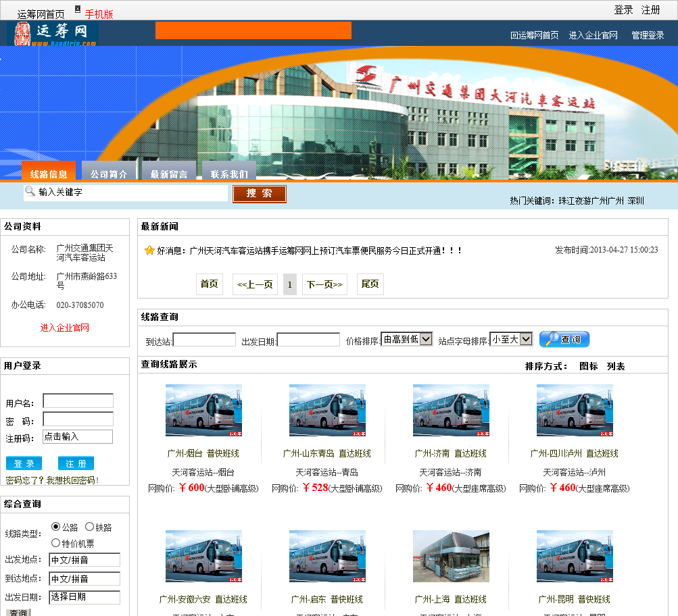Select the 铁路 route type radio

(89, 527)
